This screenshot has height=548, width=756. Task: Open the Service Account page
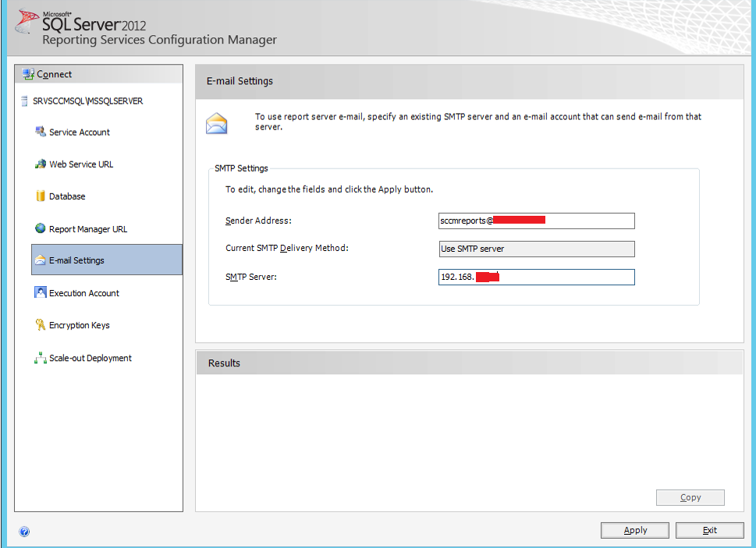[79, 132]
